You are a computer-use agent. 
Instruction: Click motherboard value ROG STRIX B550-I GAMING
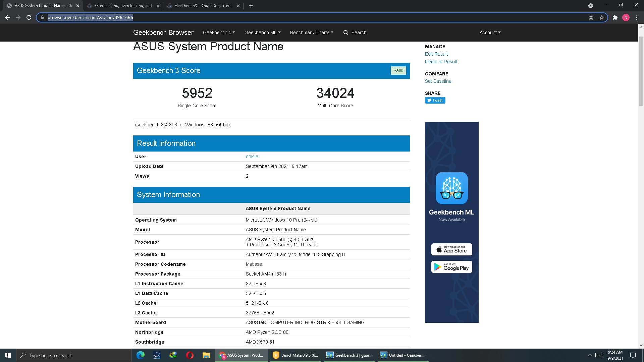[x=305, y=322]
